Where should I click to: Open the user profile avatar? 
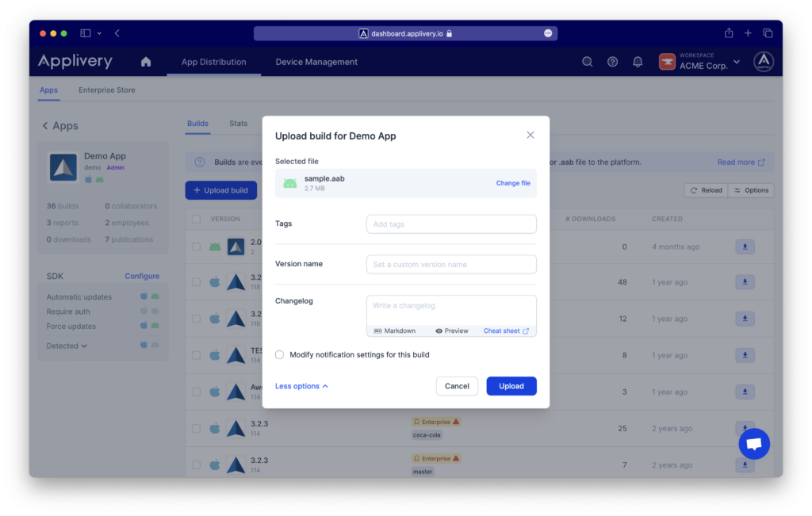tap(764, 62)
